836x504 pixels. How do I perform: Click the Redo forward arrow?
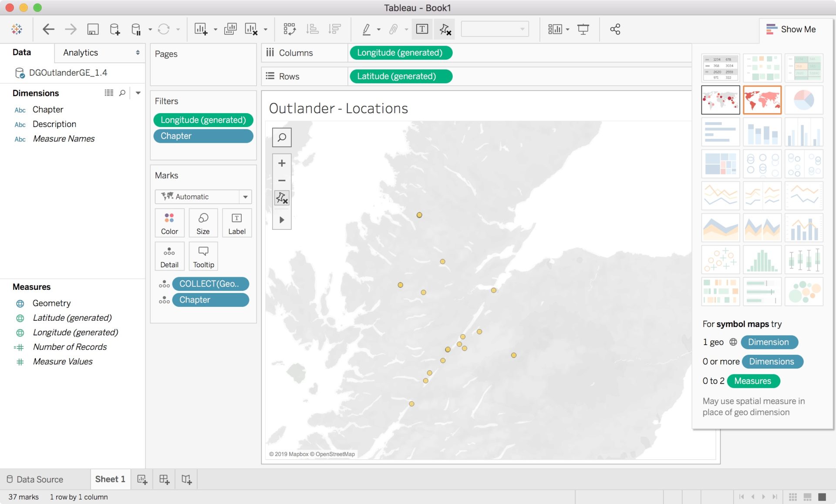71,29
